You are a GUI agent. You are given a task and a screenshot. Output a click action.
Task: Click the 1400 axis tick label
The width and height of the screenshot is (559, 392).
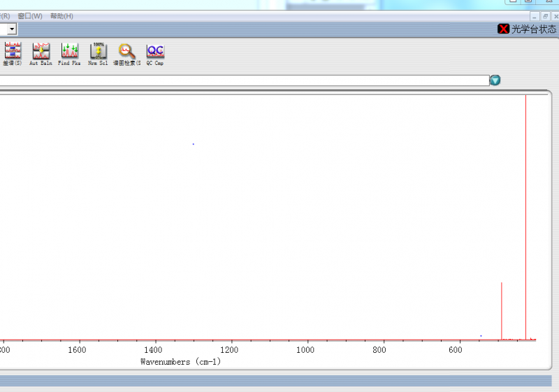153,350
